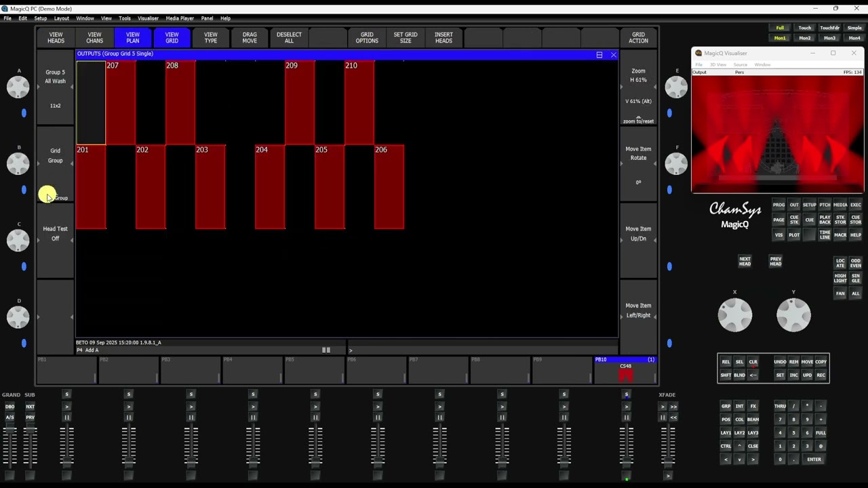Open the PTCH patch window button
Screen dimensions: 868x488
825,205
